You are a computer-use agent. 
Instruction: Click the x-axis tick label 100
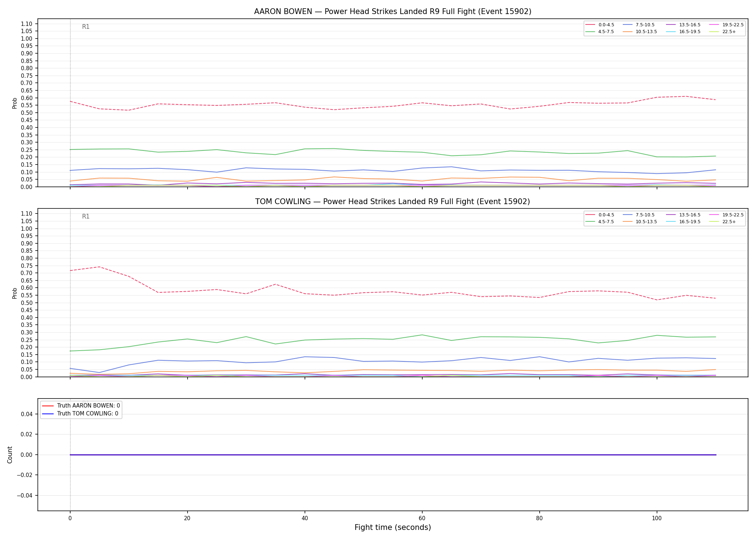tap(657, 518)
